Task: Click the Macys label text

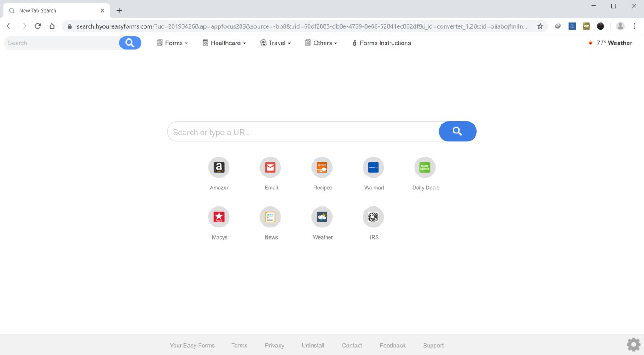Action: (220, 238)
